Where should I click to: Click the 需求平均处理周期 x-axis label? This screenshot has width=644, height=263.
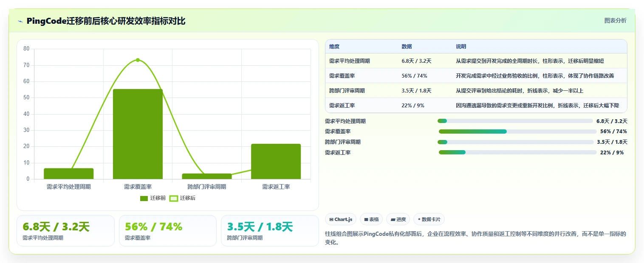pos(68,187)
